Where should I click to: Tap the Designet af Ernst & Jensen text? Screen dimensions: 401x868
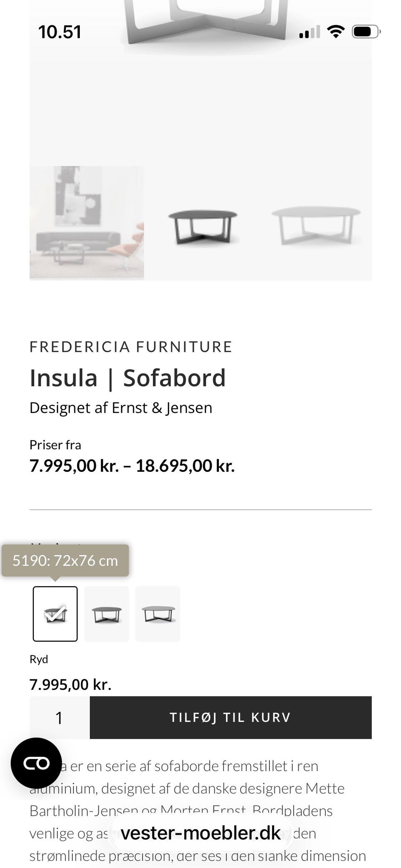coord(121,407)
